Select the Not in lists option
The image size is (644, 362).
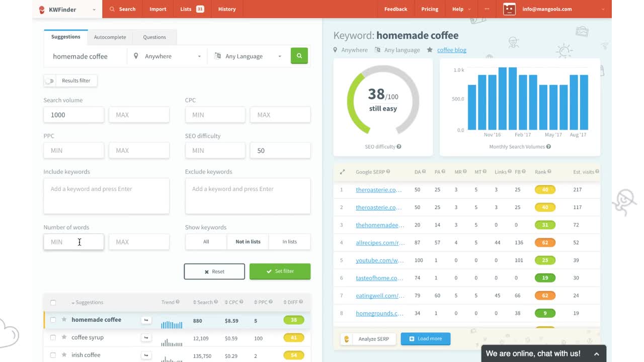(248, 242)
